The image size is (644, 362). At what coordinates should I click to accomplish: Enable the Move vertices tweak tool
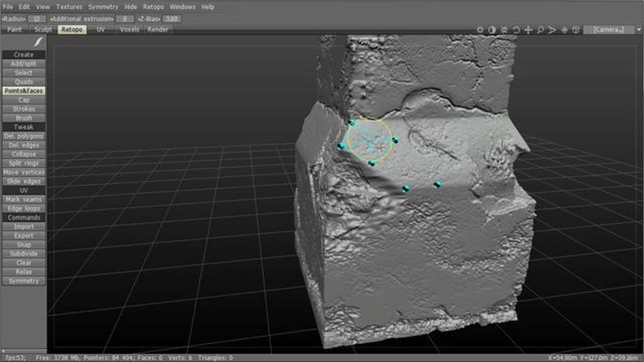coord(24,172)
